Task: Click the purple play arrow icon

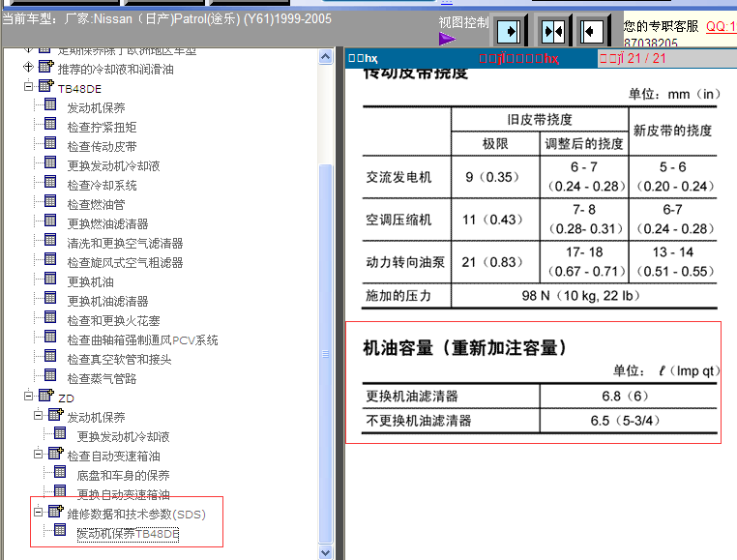Action: click(448, 39)
